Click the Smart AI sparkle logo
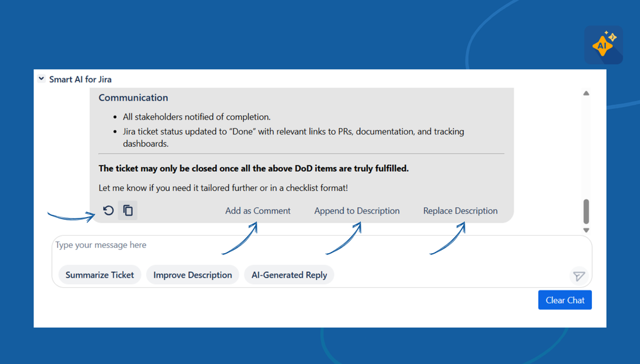 [603, 45]
